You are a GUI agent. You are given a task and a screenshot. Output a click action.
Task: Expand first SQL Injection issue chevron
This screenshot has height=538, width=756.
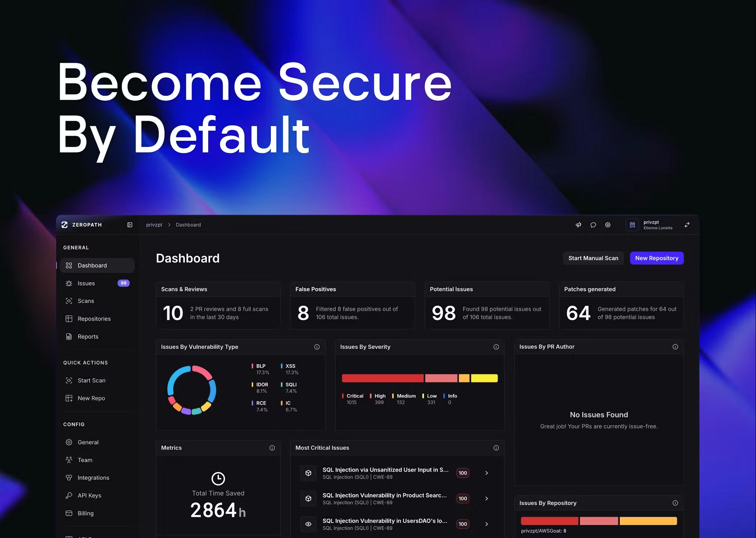tap(486, 473)
